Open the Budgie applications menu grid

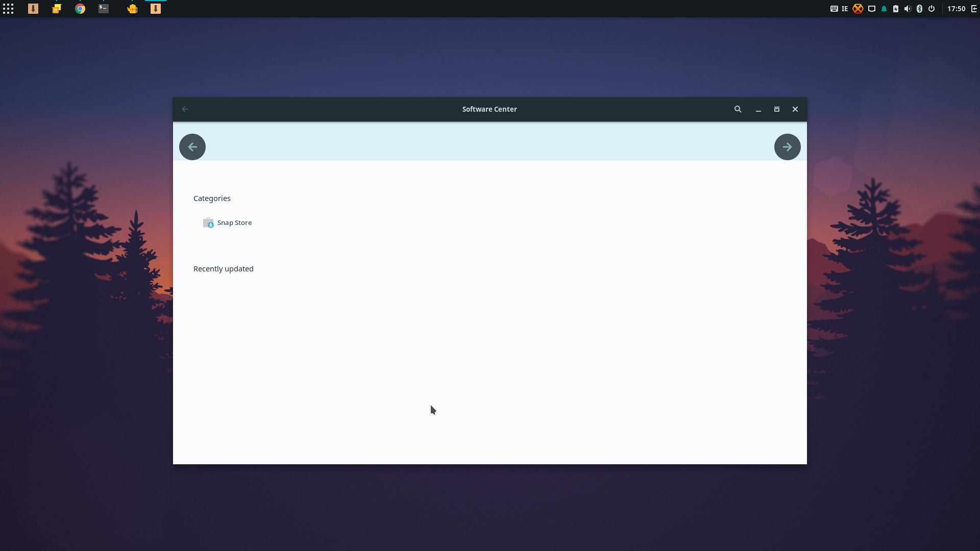(8, 9)
